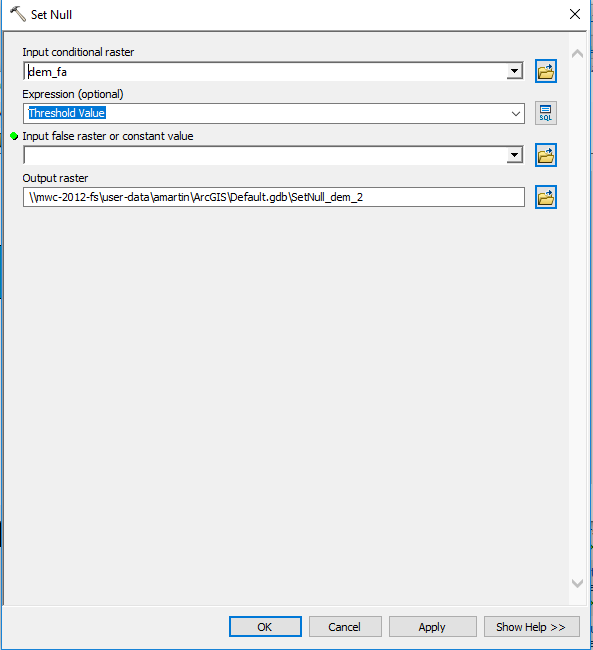Browse for the input false raster
This screenshot has width=593, height=650.
546,155
